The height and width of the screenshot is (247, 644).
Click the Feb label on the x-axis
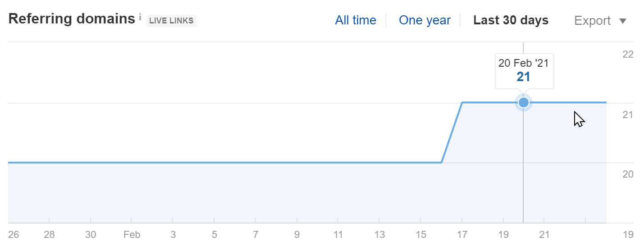[x=132, y=235]
